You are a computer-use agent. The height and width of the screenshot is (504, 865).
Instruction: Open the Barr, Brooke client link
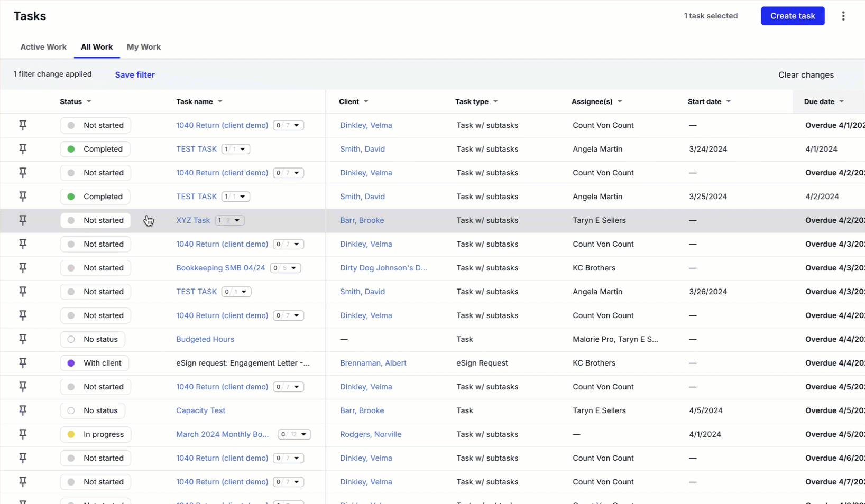click(362, 220)
